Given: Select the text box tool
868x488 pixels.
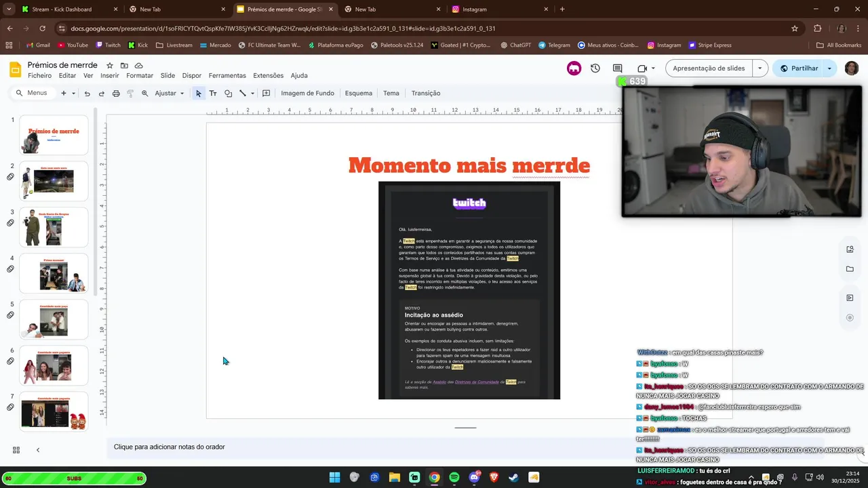Looking at the screenshot, I should pos(213,94).
